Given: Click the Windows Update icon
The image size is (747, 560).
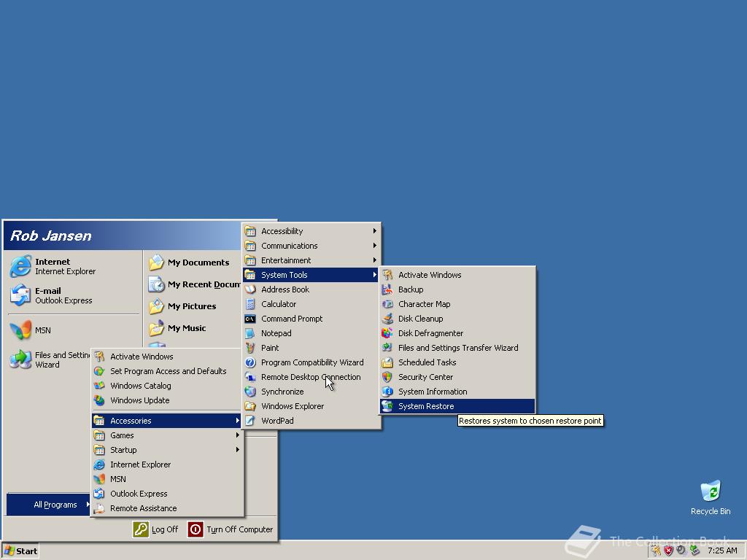Looking at the screenshot, I should pos(99,400).
